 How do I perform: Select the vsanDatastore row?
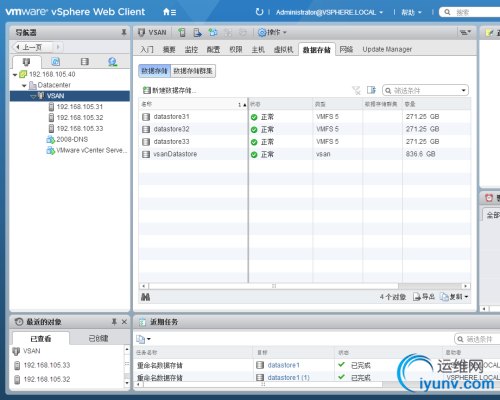click(304, 154)
